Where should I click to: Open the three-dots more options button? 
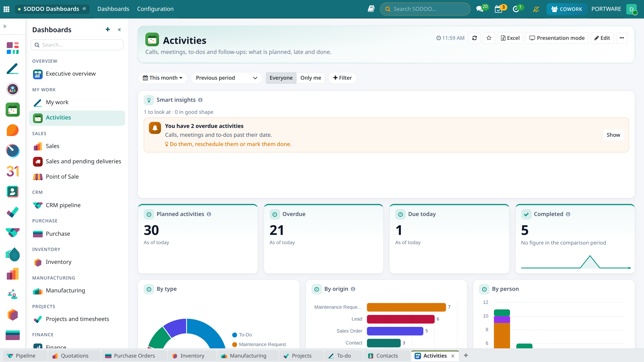click(622, 38)
